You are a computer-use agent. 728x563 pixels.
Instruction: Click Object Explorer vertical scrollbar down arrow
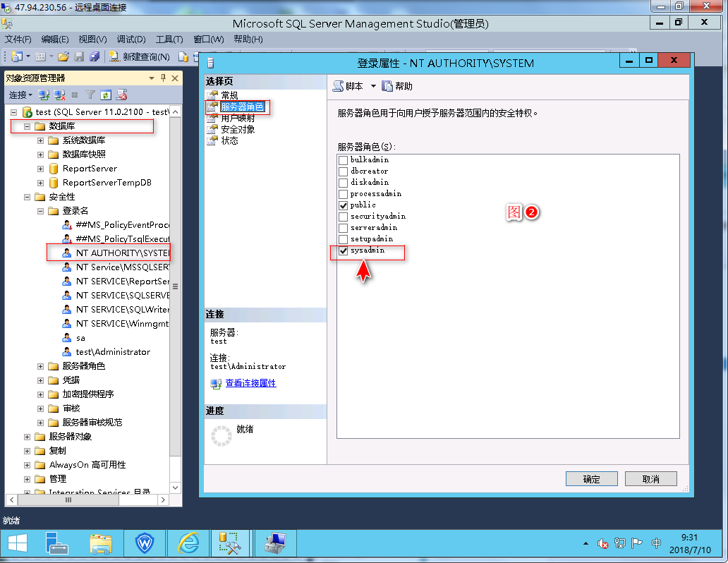pos(175,488)
